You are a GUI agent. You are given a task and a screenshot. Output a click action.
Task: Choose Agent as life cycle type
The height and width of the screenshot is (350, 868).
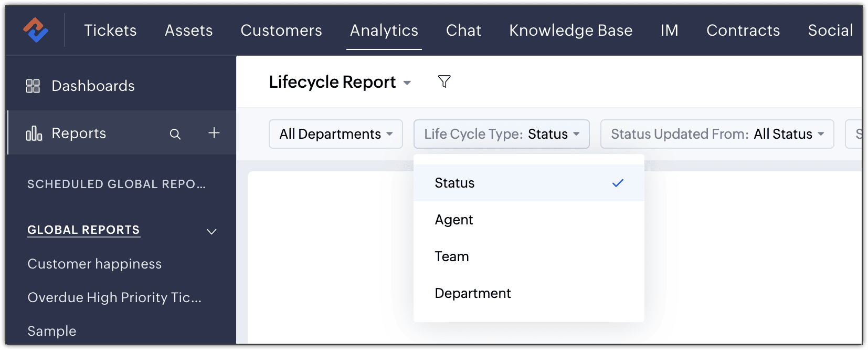click(x=454, y=220)
